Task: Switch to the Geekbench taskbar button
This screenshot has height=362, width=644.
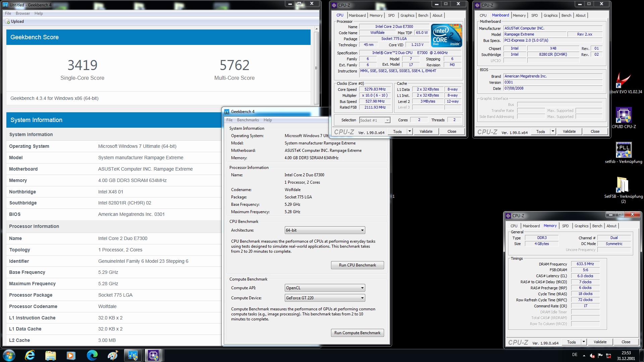Action: (x=133, y=355)
